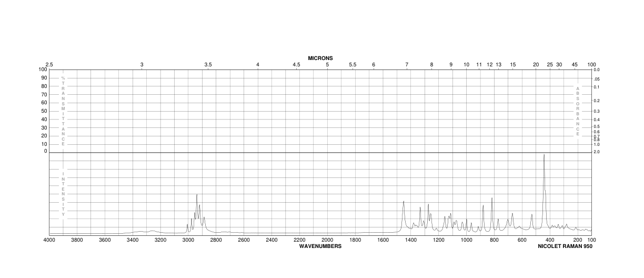Click the 90 transmittance tick label

(45, 78)
